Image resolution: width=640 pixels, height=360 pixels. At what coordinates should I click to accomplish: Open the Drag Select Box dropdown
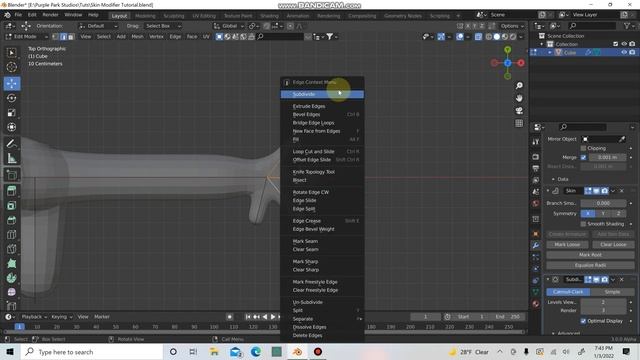(163, 26)
